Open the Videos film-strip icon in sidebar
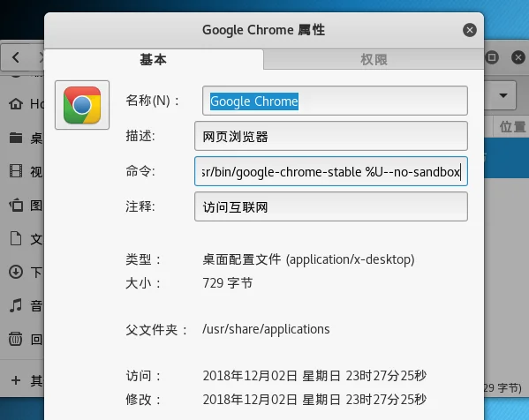Screen dimensions: 529x420 pyautogui.click(x=16, y=171)
